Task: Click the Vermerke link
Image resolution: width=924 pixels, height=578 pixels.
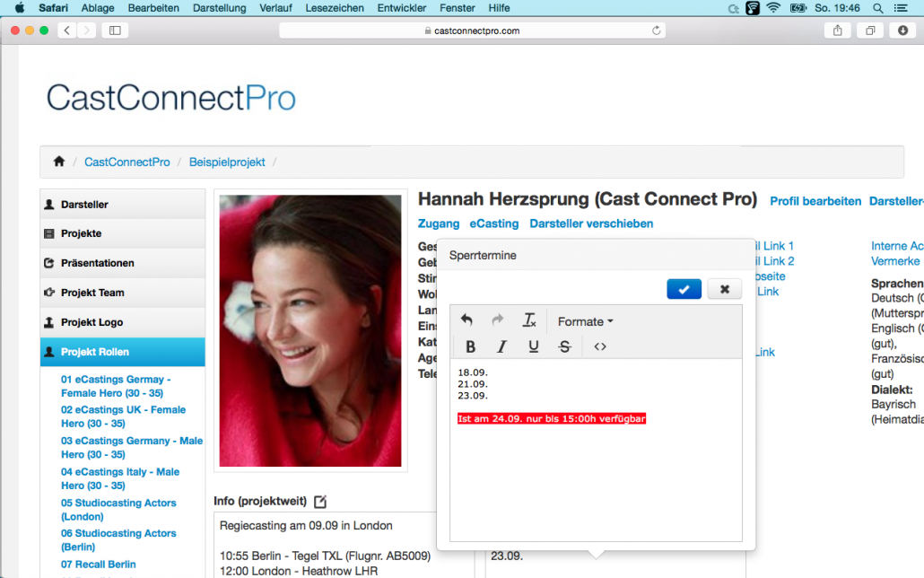Action: coord(895,261)
